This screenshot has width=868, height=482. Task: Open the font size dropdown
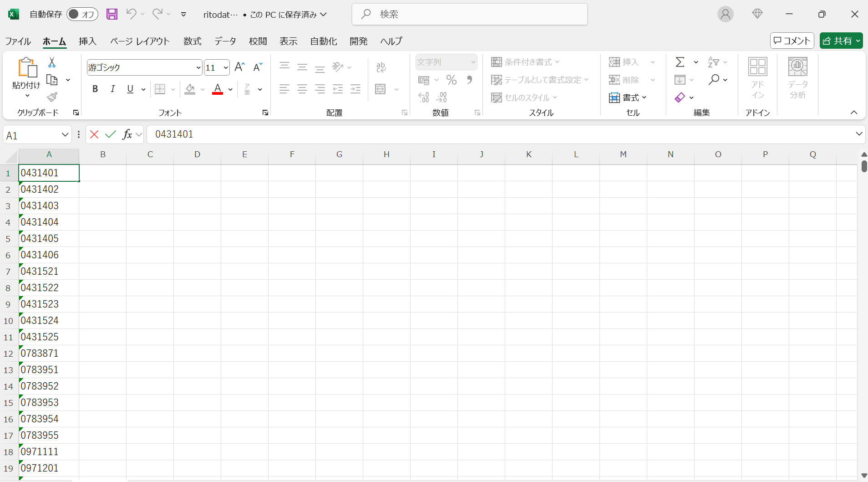(226, 68)
